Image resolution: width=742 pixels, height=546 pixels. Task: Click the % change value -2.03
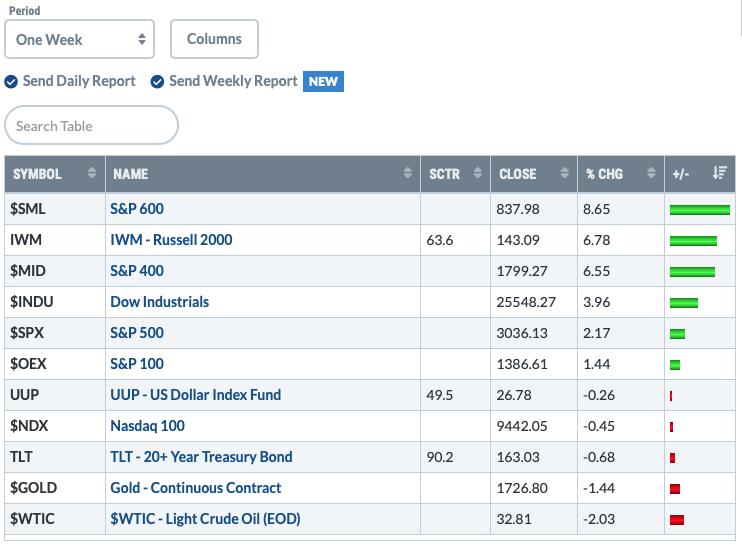599,519
